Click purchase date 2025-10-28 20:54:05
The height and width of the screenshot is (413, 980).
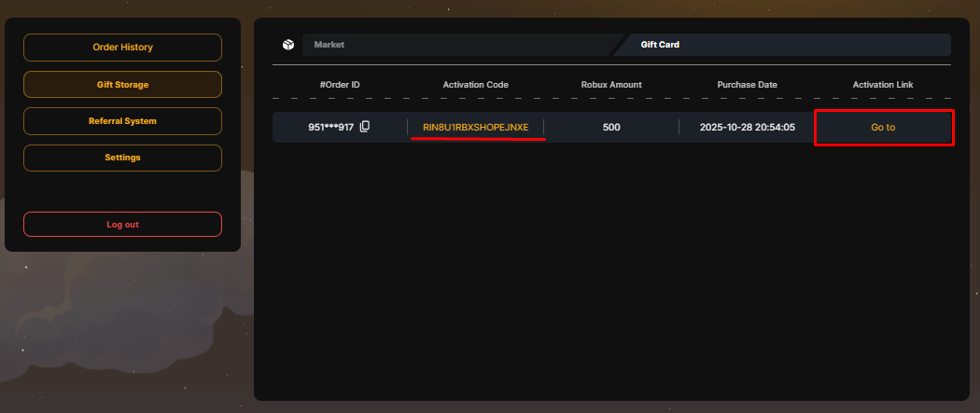tap(747, 127)
